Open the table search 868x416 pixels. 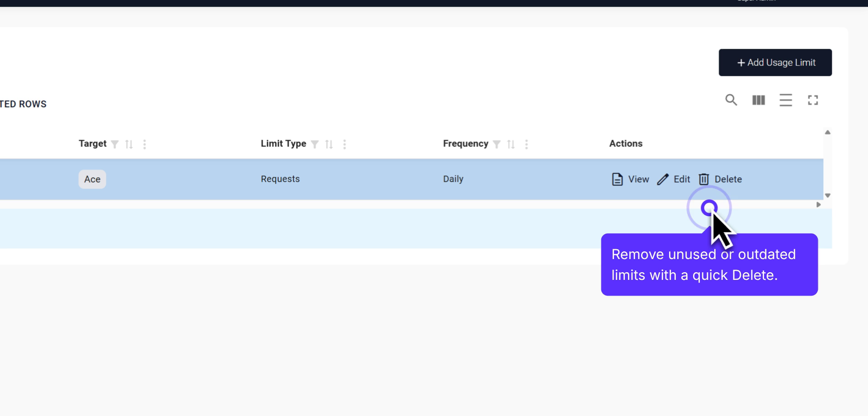point(731,100)
